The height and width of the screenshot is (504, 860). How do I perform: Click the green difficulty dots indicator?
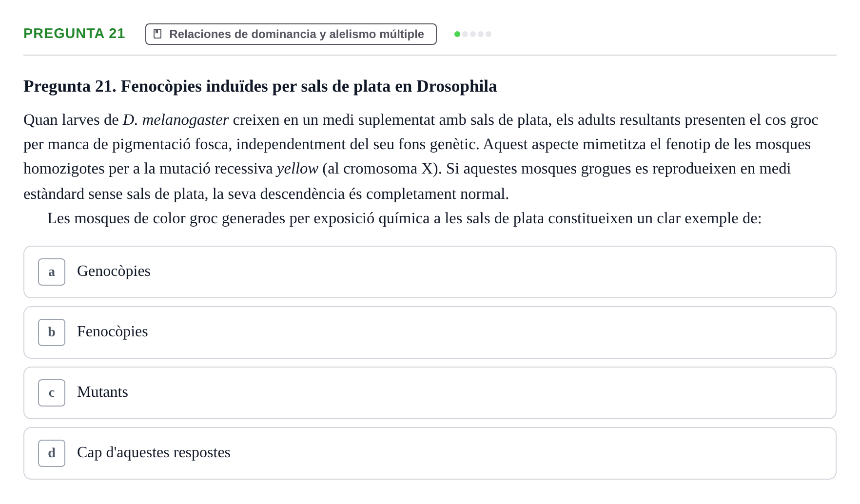point(473,34)
